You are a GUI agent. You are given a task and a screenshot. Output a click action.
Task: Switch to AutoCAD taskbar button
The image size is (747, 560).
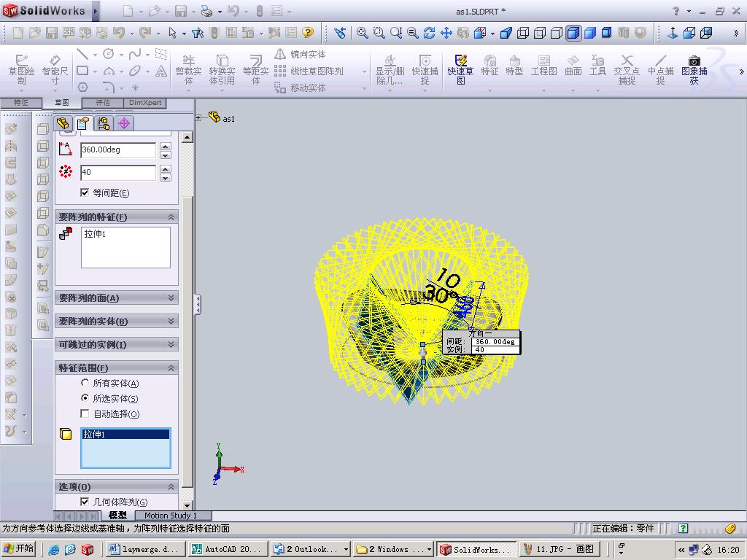(228, 549)
